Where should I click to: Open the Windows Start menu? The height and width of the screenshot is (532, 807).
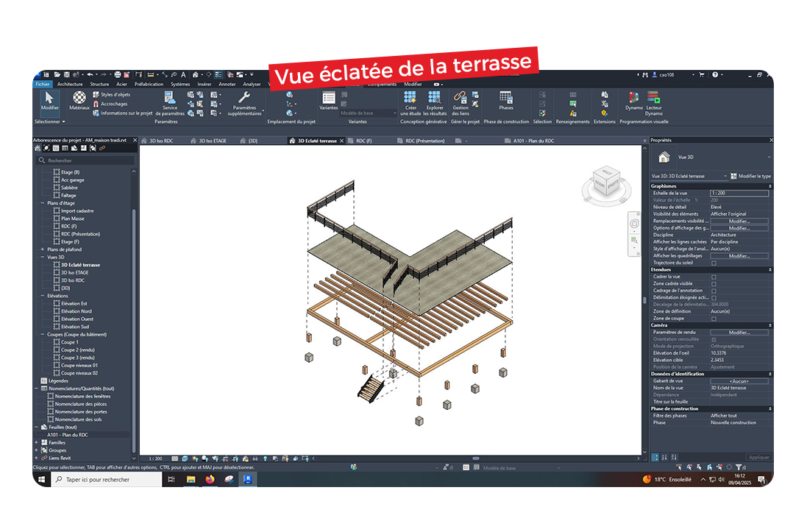[x=42, y=480]
